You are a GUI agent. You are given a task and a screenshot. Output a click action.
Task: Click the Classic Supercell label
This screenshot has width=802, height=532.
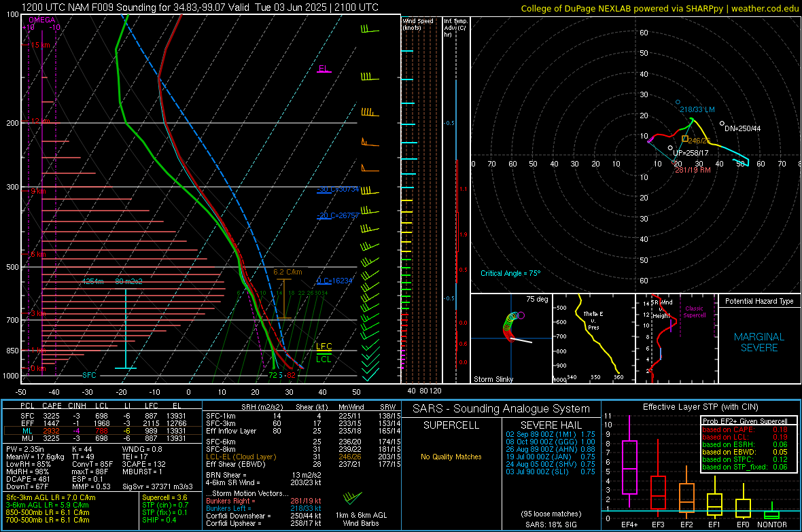point(694,312)
